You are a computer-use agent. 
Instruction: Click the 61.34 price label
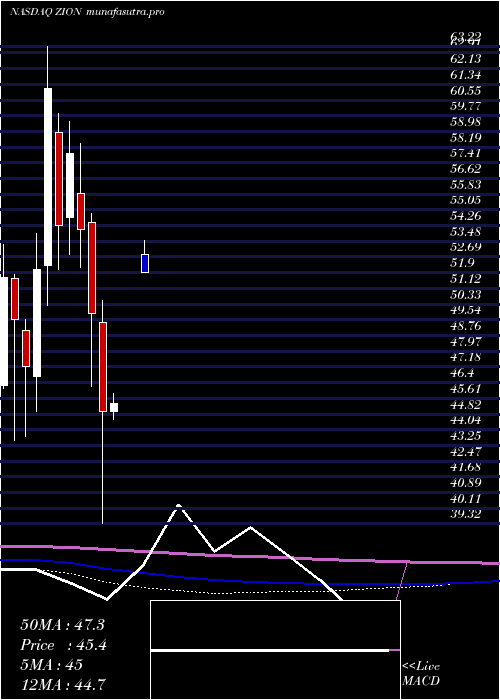click(466, 75)
